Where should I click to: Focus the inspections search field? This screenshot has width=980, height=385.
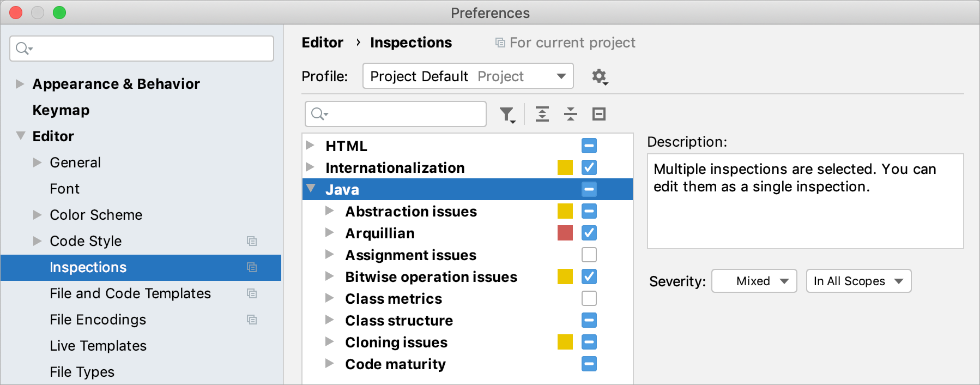pyautogui.click(x=396, y=114)
